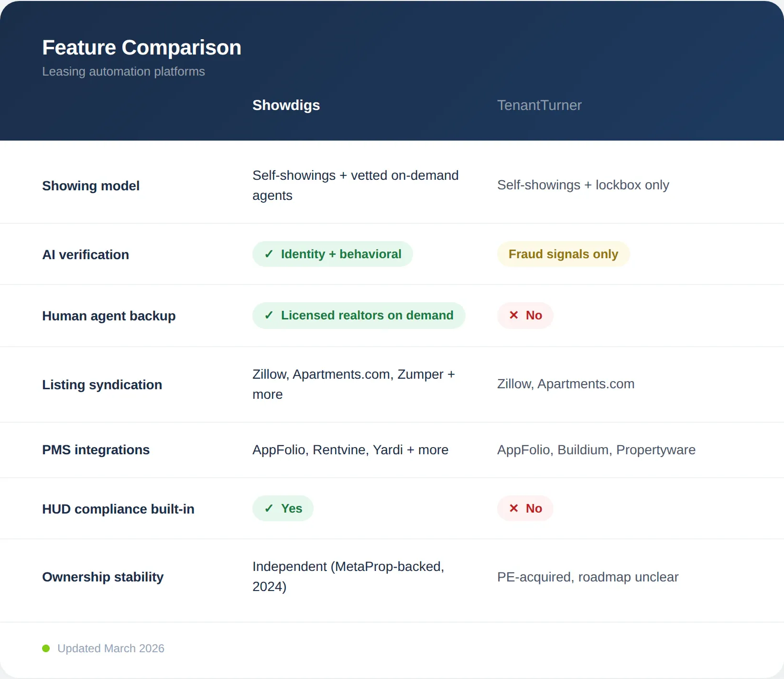Click the red X in HUD compliance row
784x679 pixels.
click(x=514, y=508)
